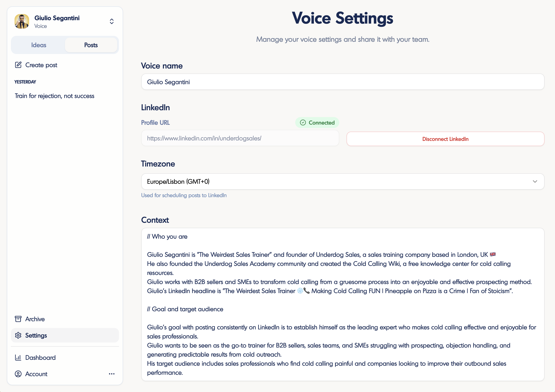Click the Dashboard bar chart icon

click(x=18, y=358)
